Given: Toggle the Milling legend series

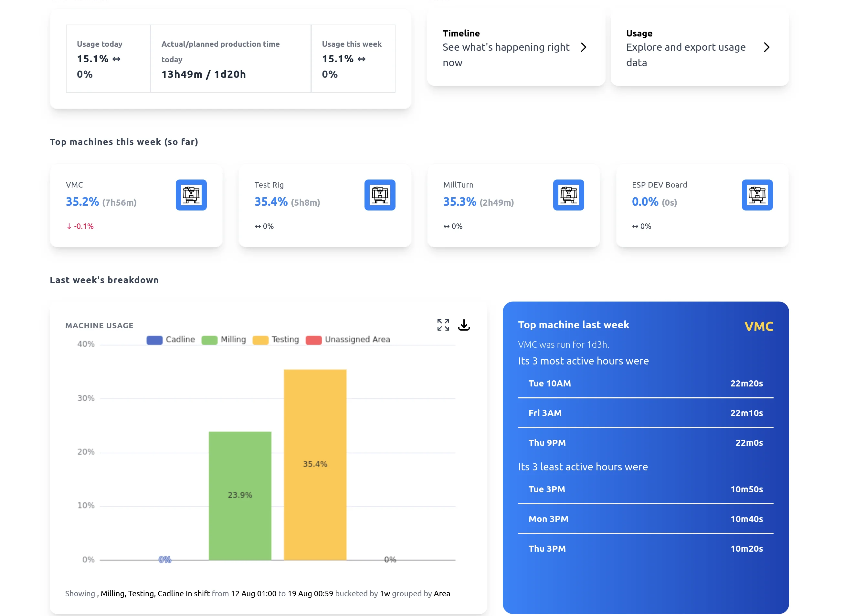Looking at the screenshot, I should click(224, 339).
